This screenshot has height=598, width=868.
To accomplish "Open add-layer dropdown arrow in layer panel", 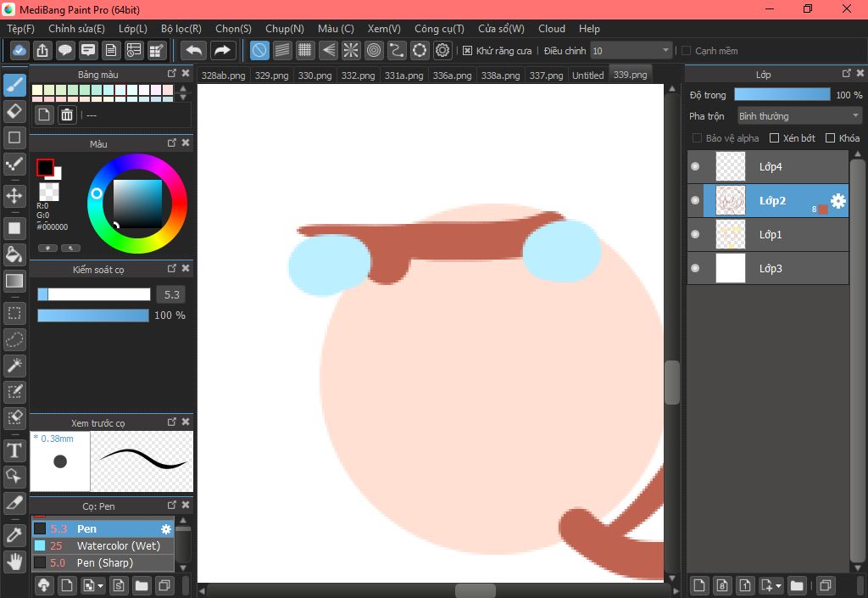I will pos(779,585).
